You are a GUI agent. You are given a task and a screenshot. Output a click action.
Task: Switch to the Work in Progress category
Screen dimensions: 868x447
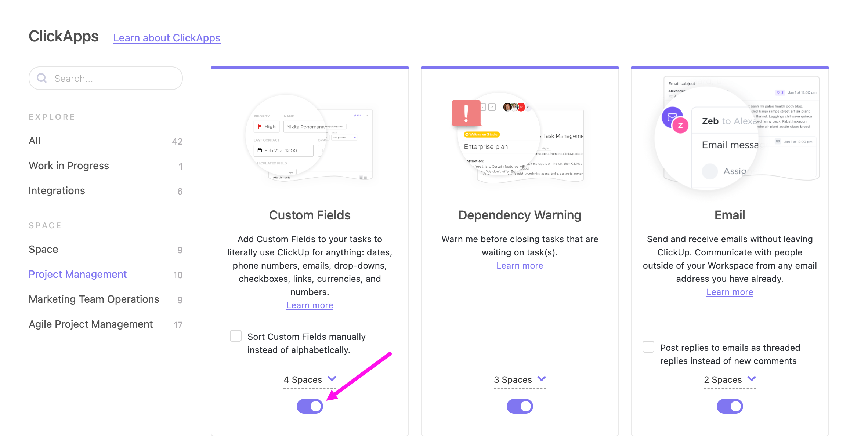point(69,166)
